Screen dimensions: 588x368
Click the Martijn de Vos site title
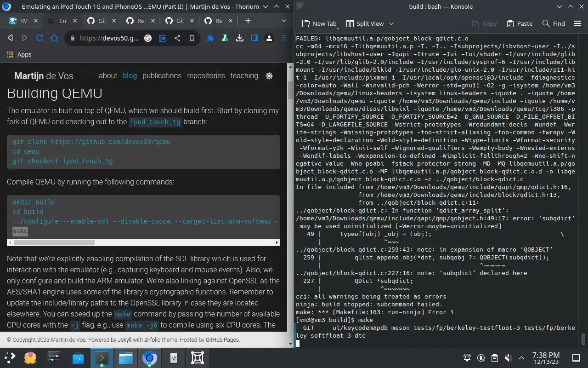pyautogui.click(x=44, y=76)
